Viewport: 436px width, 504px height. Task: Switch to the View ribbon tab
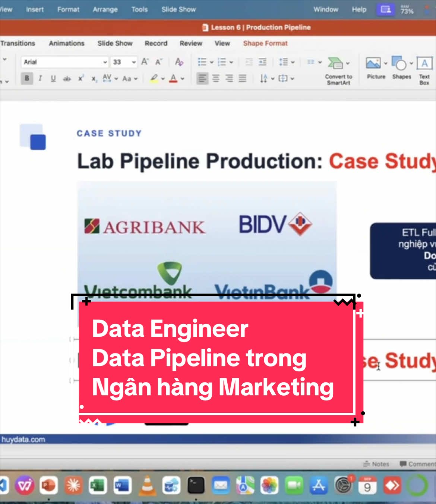click(x=222, y=43)
